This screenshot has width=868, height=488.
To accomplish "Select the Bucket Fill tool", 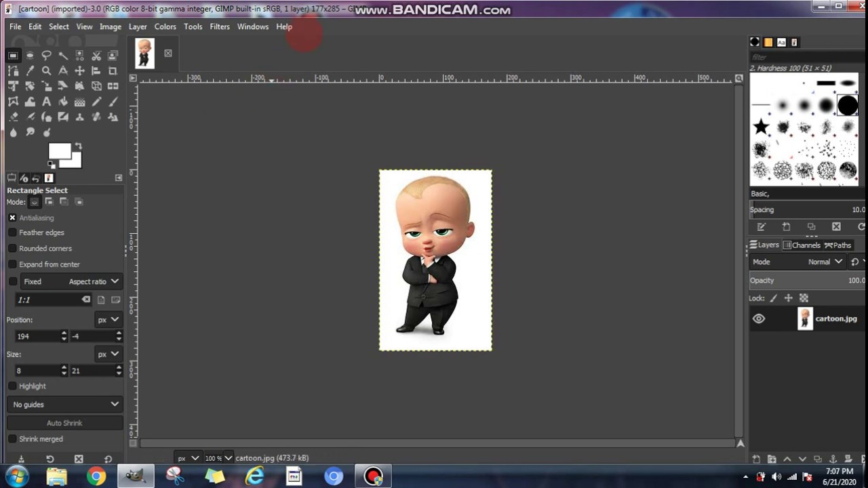I will point(63,102).
